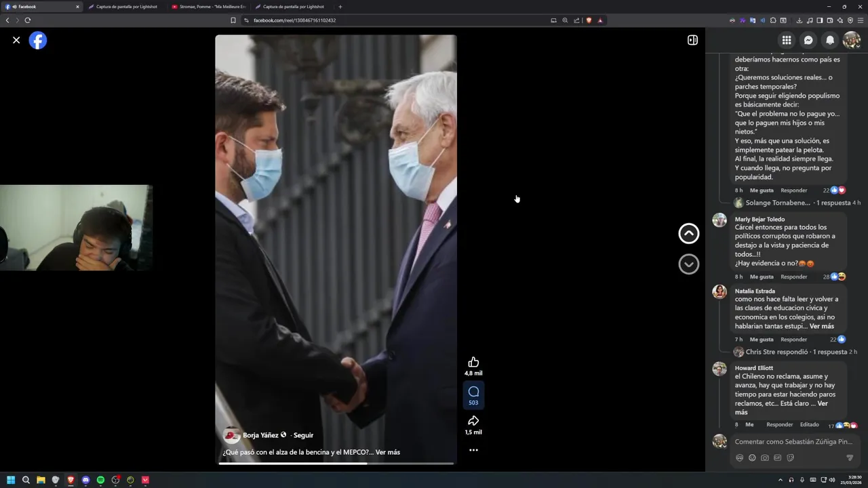The height and width of the screenshot is (488, 868).
Task: Open the Messenger chats icon
Action: [x=808, y=40]
